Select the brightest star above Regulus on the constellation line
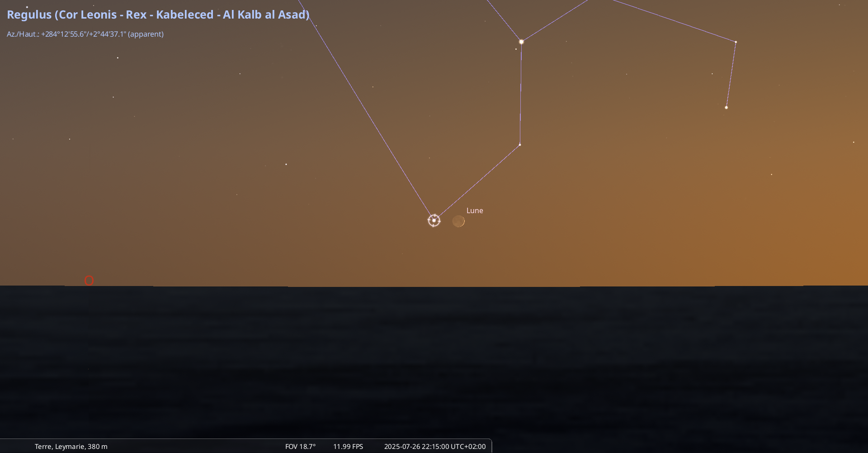 pos(521,42)
